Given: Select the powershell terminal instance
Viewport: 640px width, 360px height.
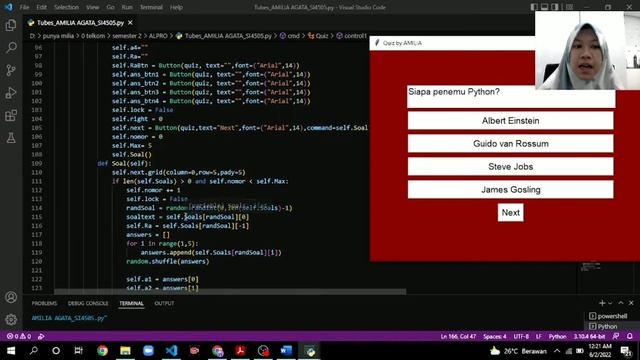Looking at the screenshot, I should pos(608,316).
